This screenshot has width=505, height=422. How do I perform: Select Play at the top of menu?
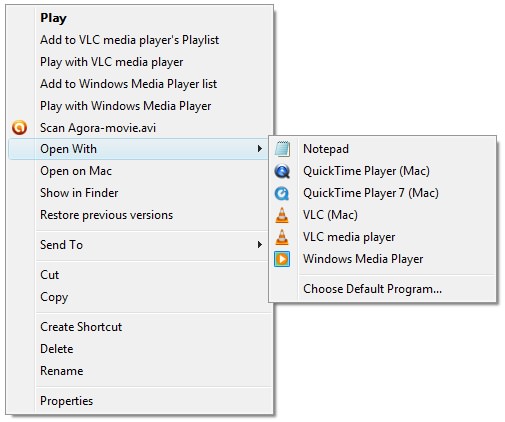pyautogui.click(x=53, y=18)
